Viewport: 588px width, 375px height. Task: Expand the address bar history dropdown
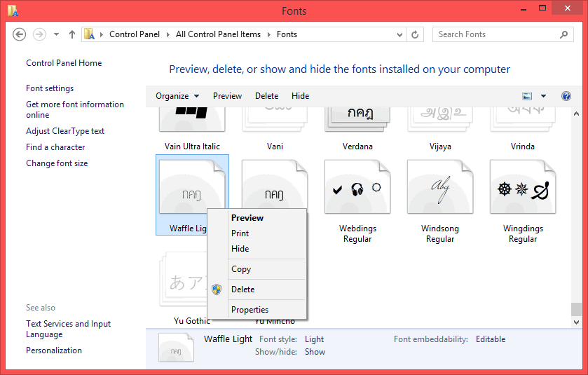(399, 34)
